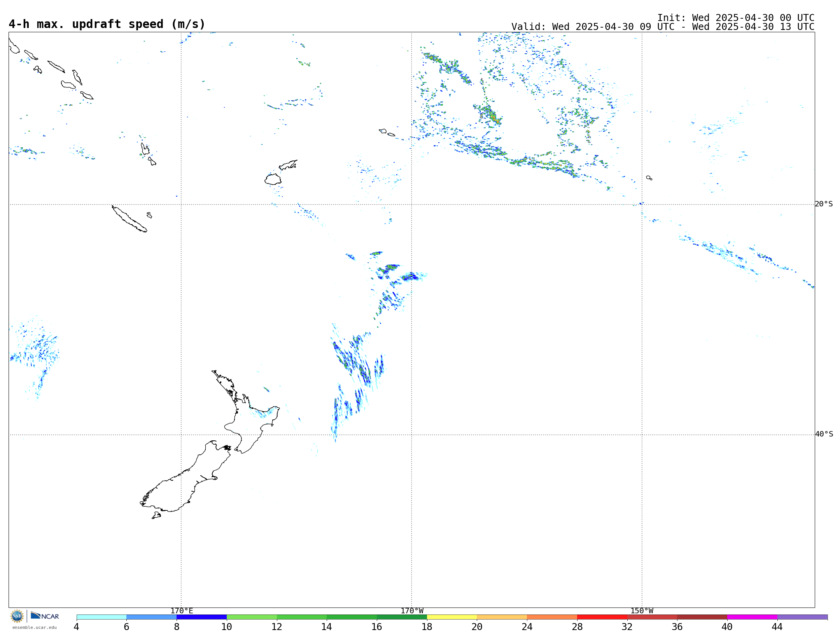Screen dimensions: 840x632
Task: Click the 150°W longitude label
Action: pos(642,611)
